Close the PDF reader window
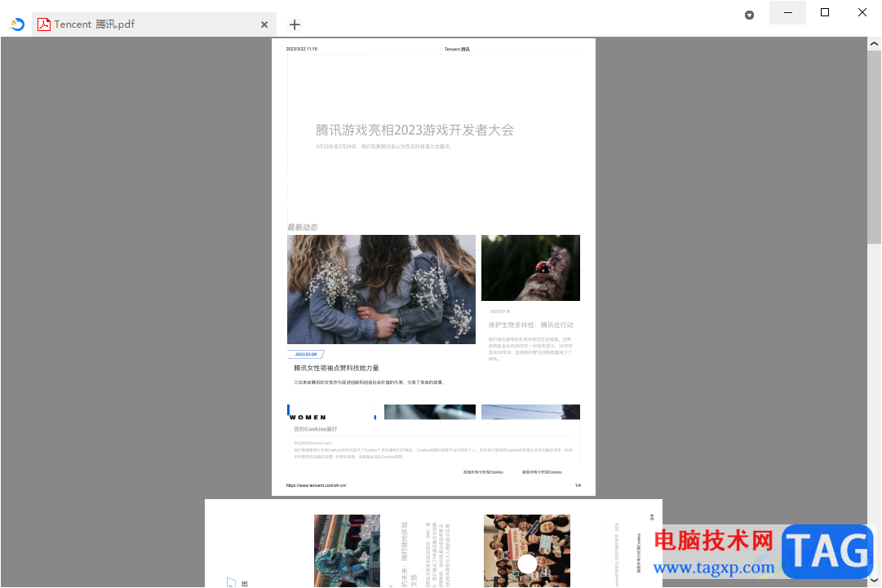 tap(862, 12)
